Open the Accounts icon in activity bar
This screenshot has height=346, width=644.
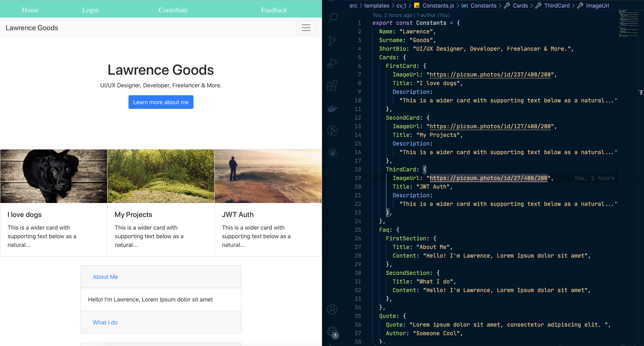(332, 309)
